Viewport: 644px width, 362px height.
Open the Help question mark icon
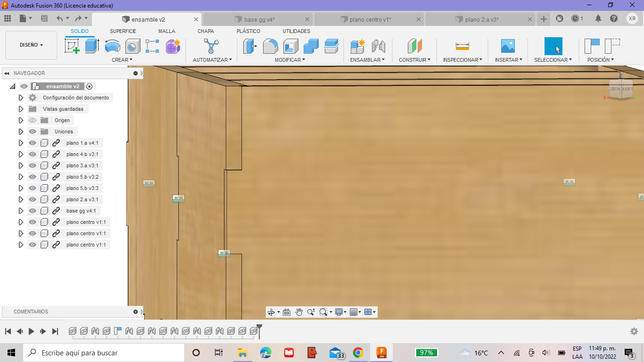[613, 18]
